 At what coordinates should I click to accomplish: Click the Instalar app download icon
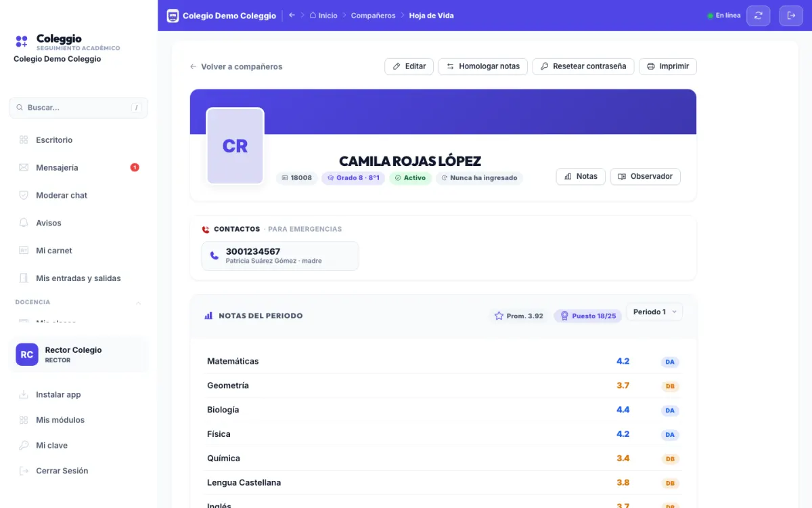tap(24, 395)
